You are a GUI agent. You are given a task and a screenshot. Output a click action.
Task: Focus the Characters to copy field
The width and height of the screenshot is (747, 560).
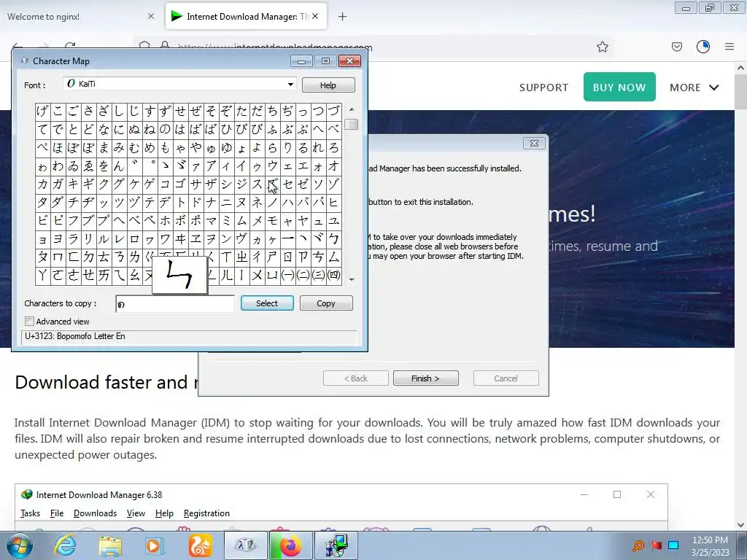tap(175, 304)
